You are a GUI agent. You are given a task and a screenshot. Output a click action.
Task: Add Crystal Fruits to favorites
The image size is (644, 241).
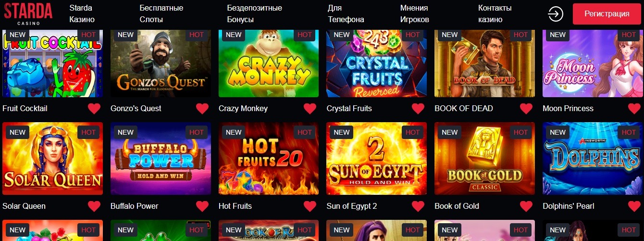coord(418,109)
